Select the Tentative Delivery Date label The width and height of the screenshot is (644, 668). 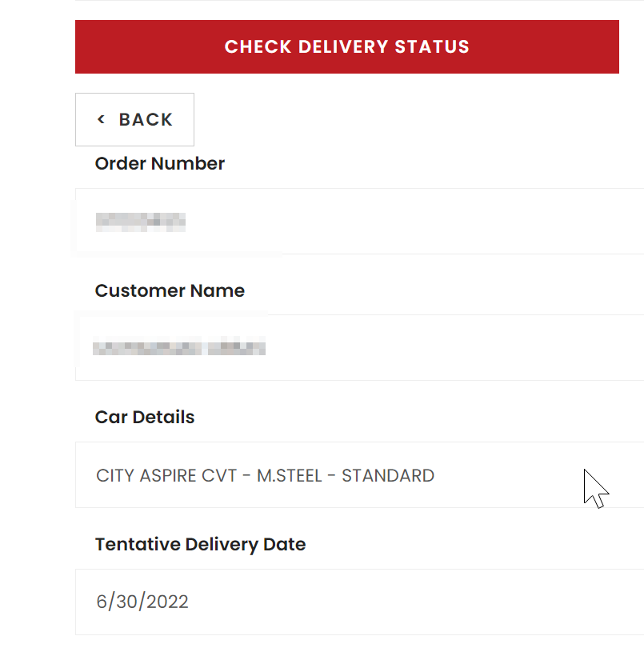tap(200, 545)
